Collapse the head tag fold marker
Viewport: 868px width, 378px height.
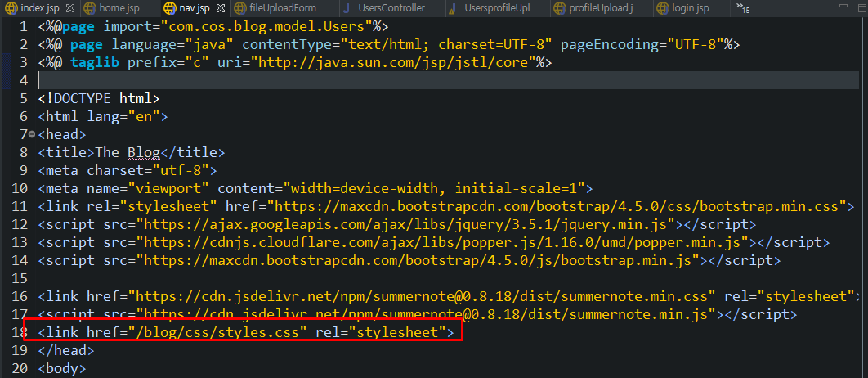tap(32, 134)
